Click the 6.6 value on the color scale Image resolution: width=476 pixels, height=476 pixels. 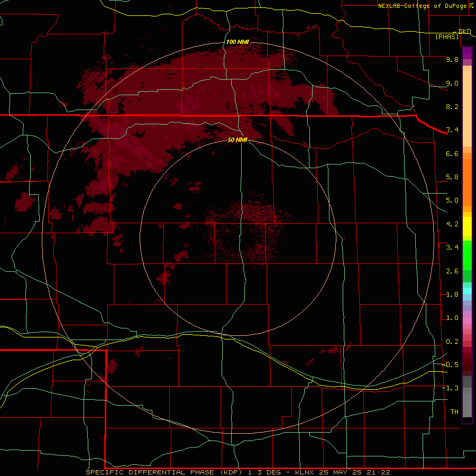click(452, 153)
